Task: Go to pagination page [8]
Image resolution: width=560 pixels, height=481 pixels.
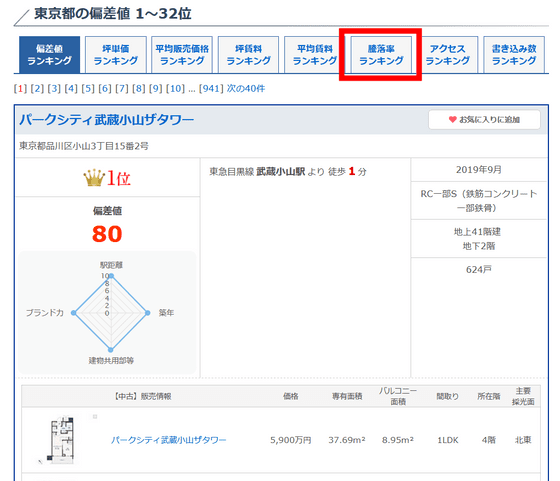Action: tap(139, 88)
